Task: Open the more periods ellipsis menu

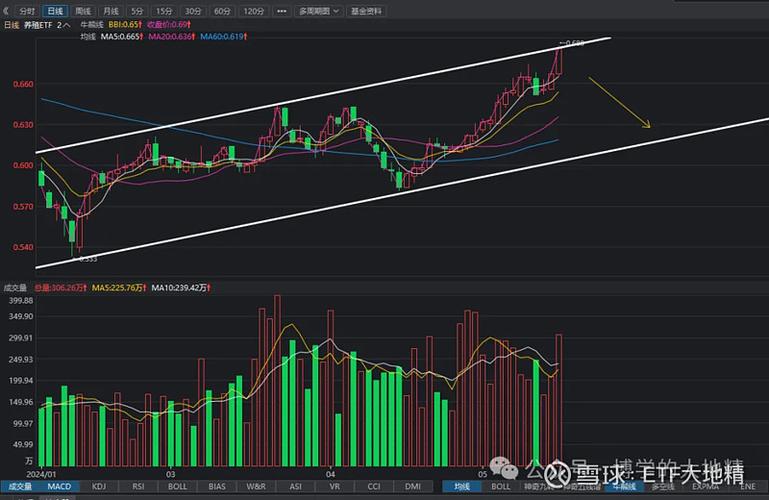Action: (282, 11)
